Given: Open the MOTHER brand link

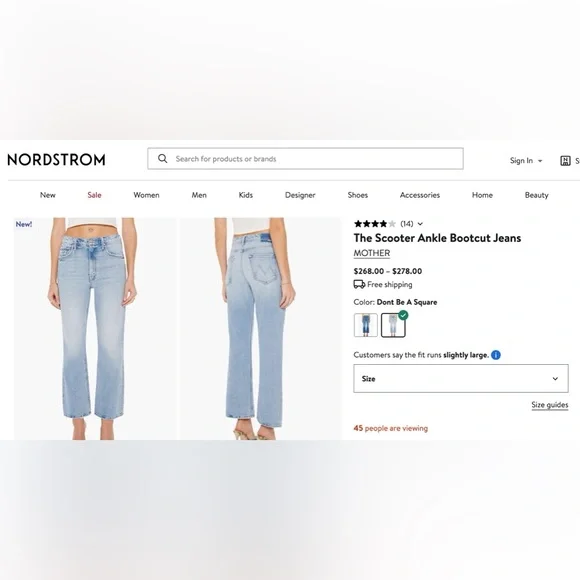Looking at the screenshot, I should click(372, 253).
